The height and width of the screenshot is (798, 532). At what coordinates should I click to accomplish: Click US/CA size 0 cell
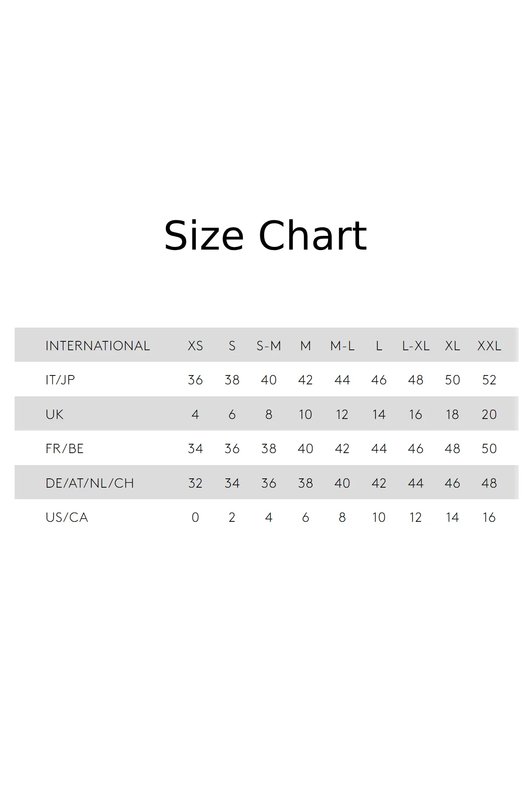pos(196,517)
